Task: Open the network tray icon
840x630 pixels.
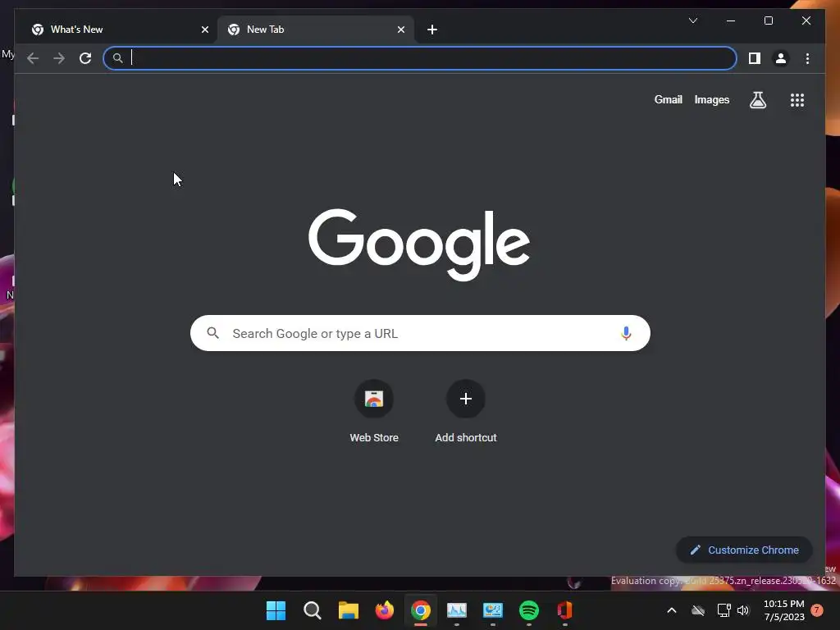Action: [724, 610]
